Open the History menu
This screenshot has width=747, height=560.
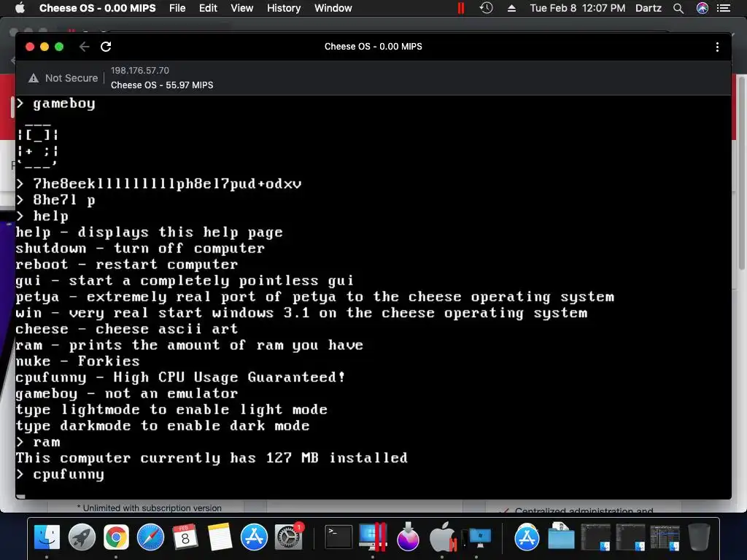[x=284, y=8]
